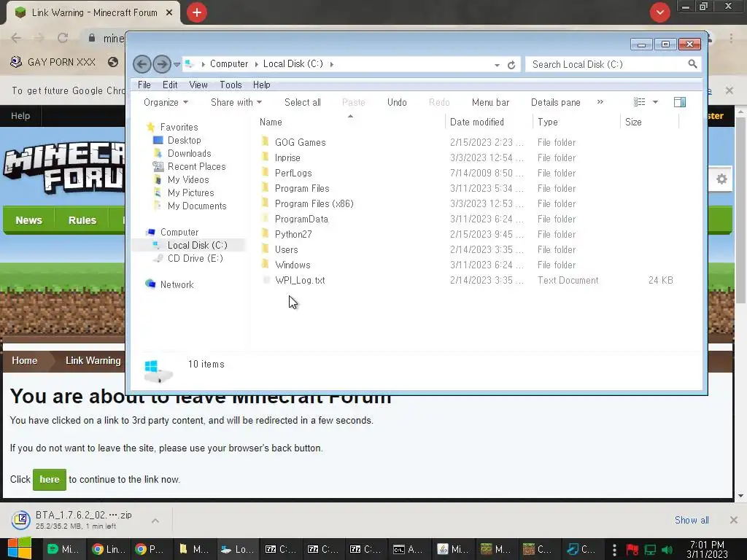Click the green here button
Screen dimensions: 747x560
click(x=49, y=480)
